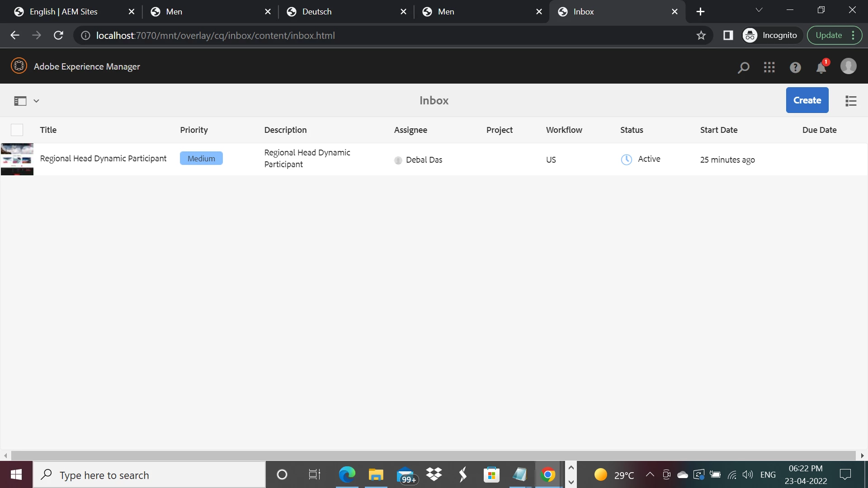Show hidden system tray icons chevron
868x488 pixels.
tap(650, 474)
